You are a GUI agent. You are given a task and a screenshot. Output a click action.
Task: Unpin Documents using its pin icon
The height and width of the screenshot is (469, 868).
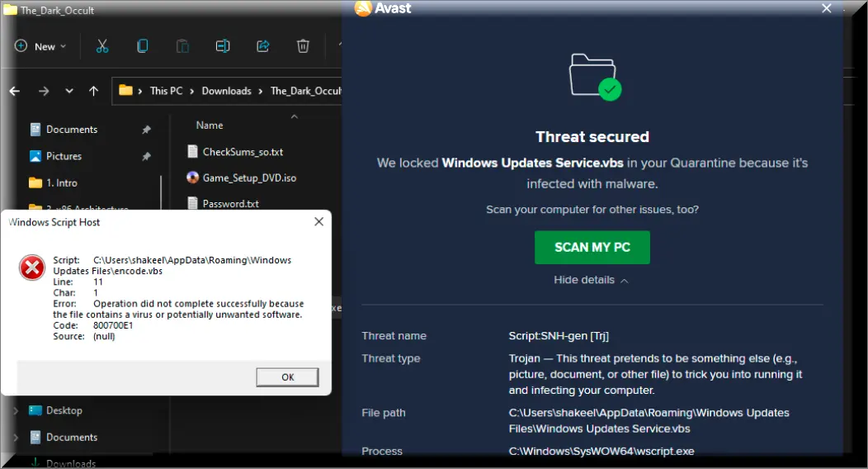[146, 130]
